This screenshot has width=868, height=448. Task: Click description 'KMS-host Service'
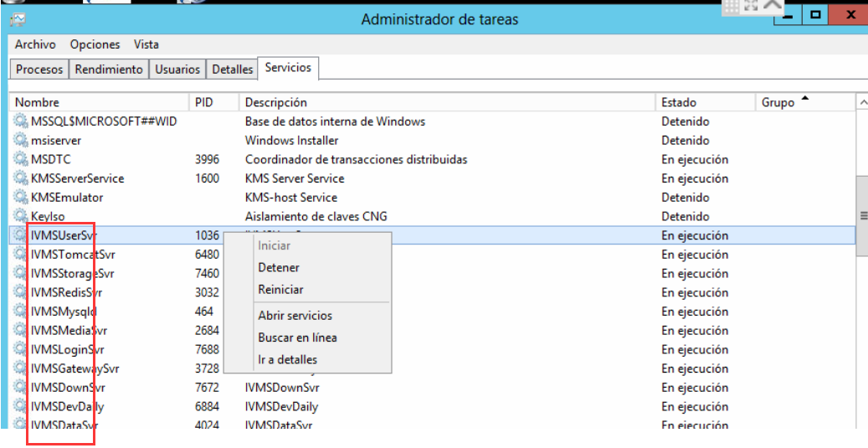click(291, 197)
